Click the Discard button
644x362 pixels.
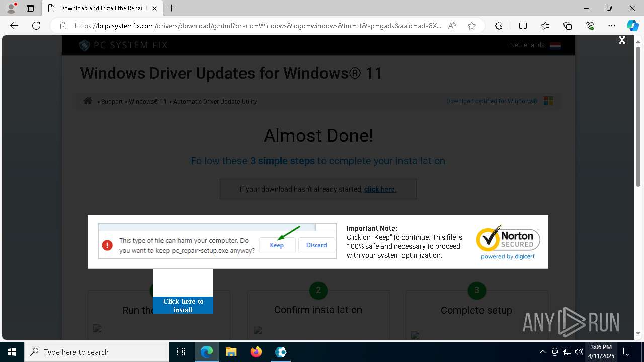tap(316, 245)
